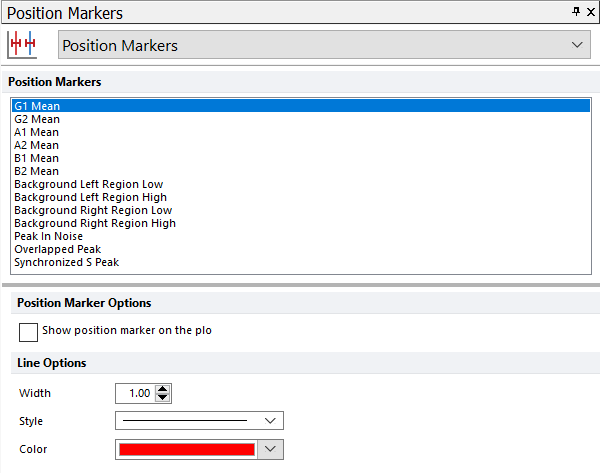
Task: Select B1 Mean marker
Action: pyautogui.click(x=301, y=158)
